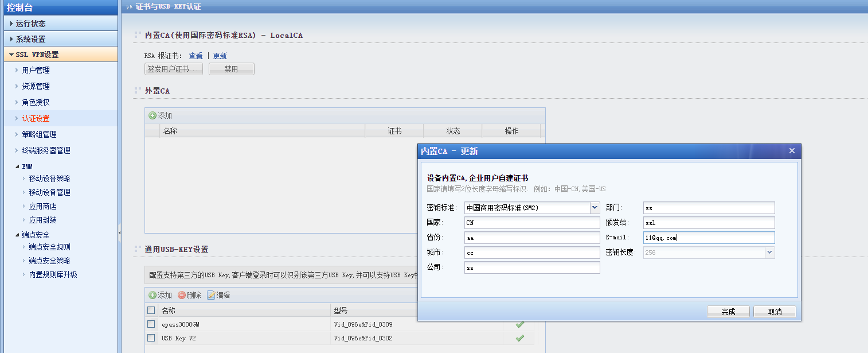Collapse the EMM tree group

pyautogui.click(x=17, y=166)
